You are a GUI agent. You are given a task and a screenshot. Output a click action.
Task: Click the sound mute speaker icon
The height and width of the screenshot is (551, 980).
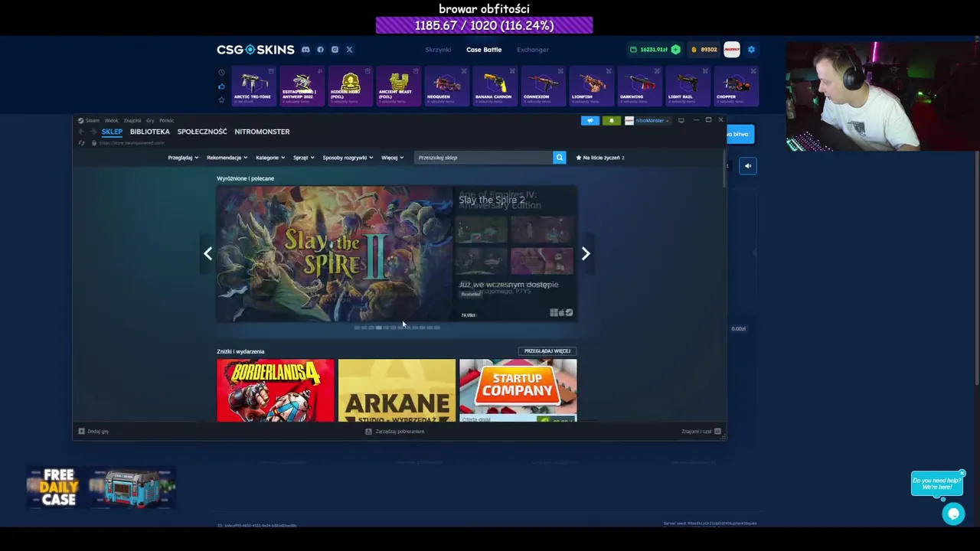coord(748,165)
